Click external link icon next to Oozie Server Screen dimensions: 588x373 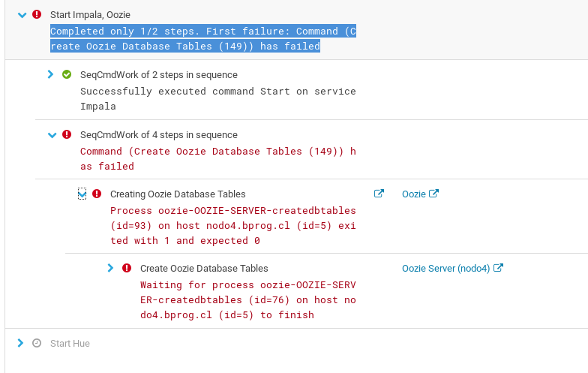tap(499, 268)
